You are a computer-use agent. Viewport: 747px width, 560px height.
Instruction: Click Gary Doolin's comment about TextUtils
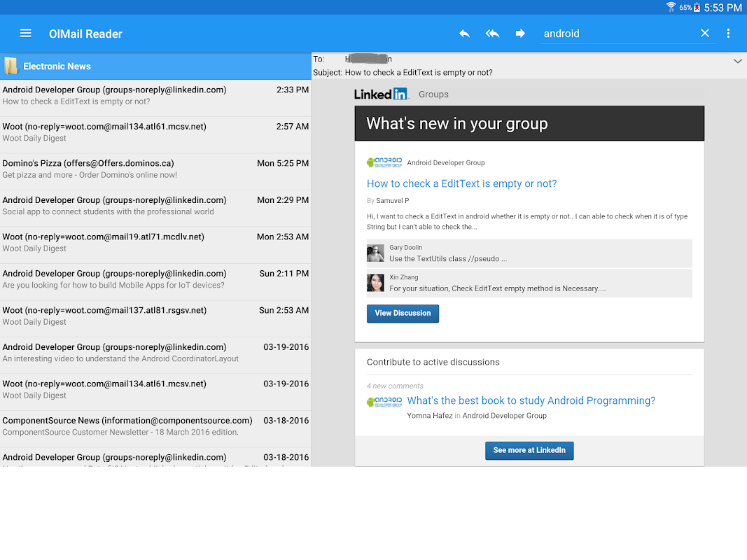click(x=448, y=258)
